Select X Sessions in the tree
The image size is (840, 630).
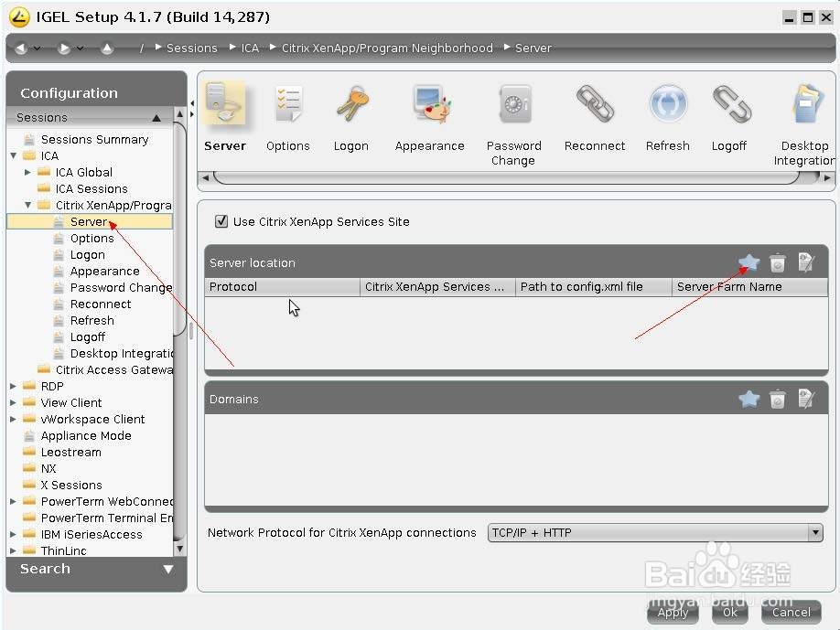click(x=71, y=485)
